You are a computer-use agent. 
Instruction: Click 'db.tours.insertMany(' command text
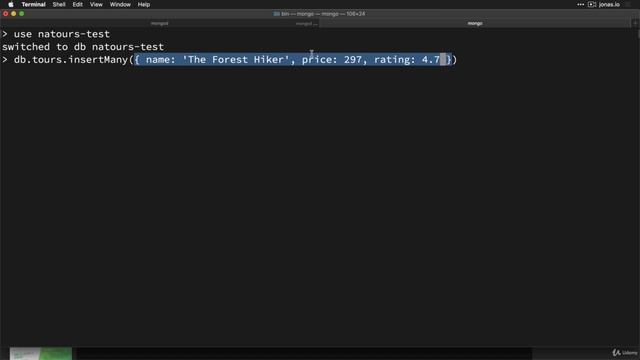coord(74,60)
